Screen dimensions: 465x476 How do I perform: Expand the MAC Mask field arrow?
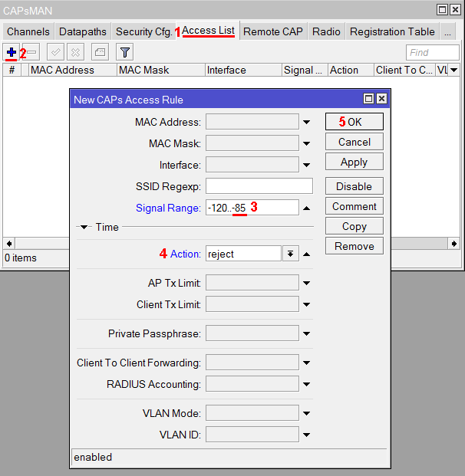[306, 143]
